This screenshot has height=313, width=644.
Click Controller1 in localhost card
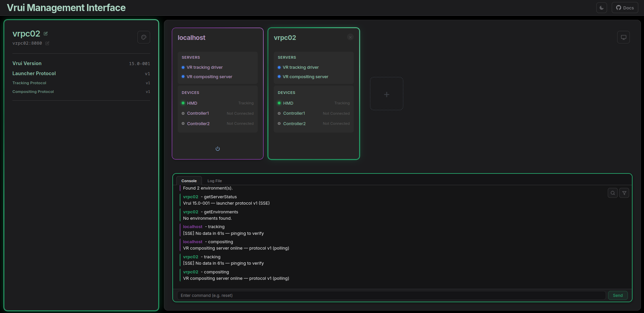coord(198,113)
